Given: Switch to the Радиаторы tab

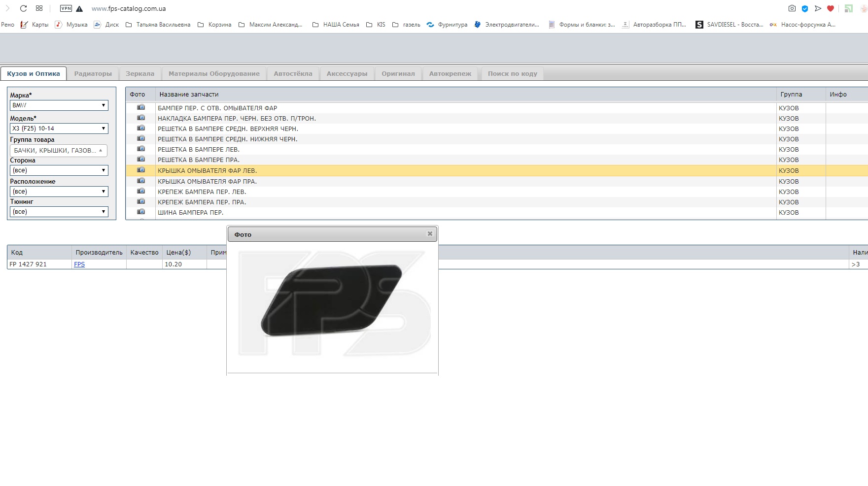Looking at the screenshot, I should click(x=93, y=74).
